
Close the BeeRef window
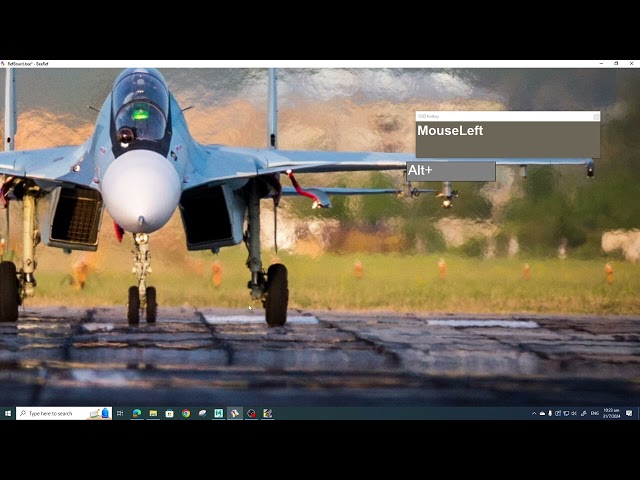coord(631,64)
